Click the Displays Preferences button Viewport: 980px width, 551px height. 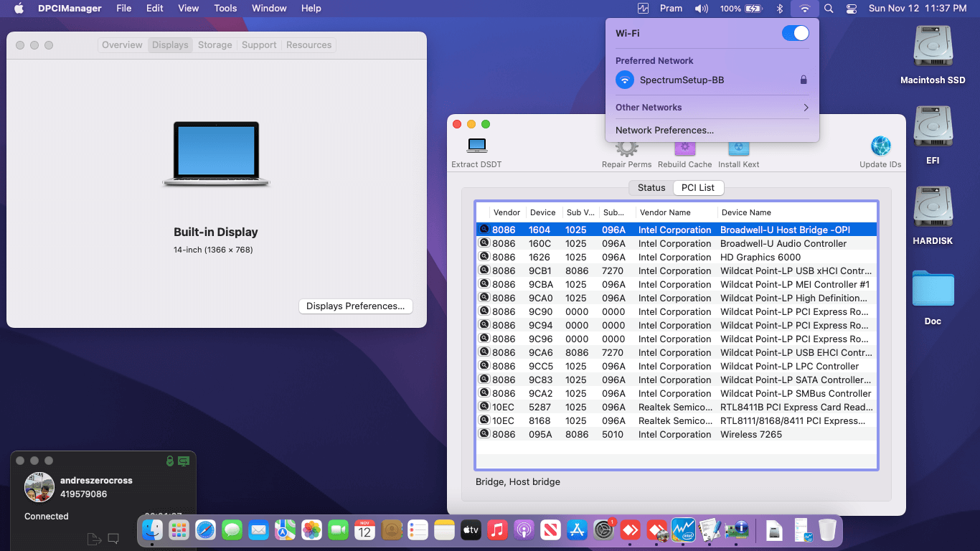(355, 306)
